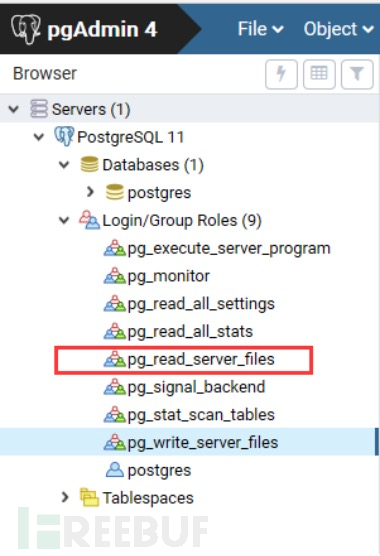The width and height of the screenshot is (380, 556).
Task: Click the pgAdmin 4 elephant logo
Action: (26, 29)
